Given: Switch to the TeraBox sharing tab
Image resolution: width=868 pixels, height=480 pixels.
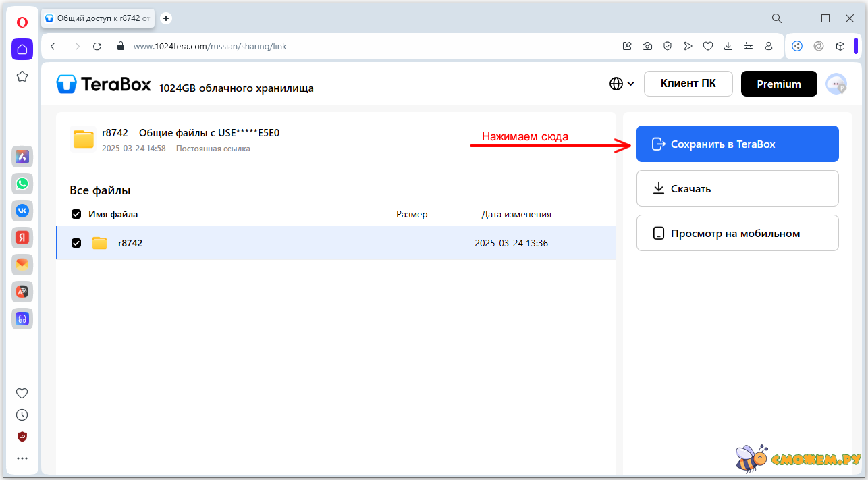Looking at the screenshot, I should coord(99,18).
